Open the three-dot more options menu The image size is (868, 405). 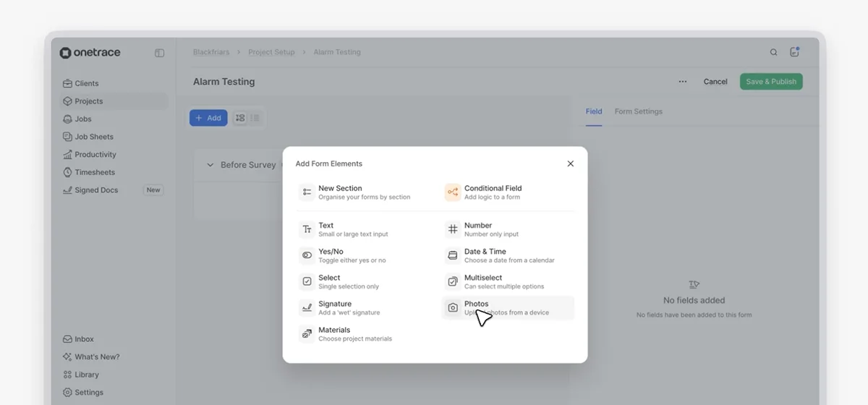[683, 82]
